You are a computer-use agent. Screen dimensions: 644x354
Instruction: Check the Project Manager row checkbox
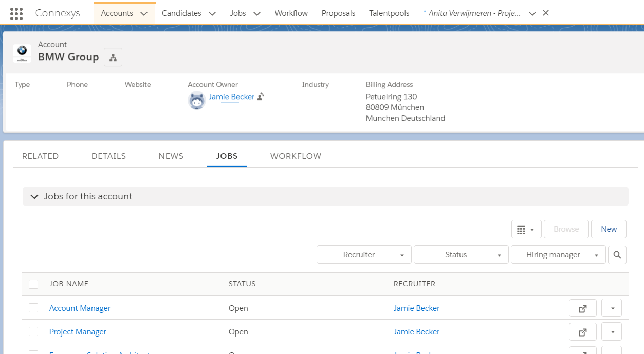point(33,331)
